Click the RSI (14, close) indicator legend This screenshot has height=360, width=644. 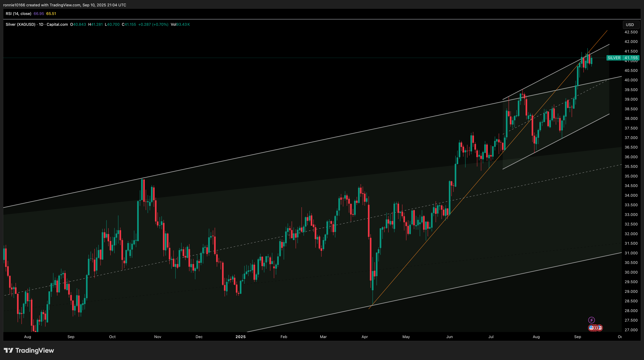[18, 14]
